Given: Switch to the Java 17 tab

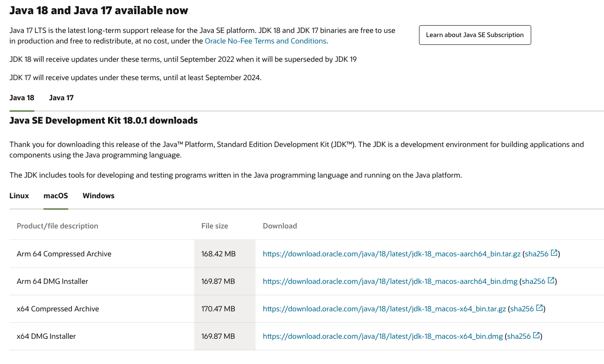Looking at the screenshot, I should tap(61, 98).
